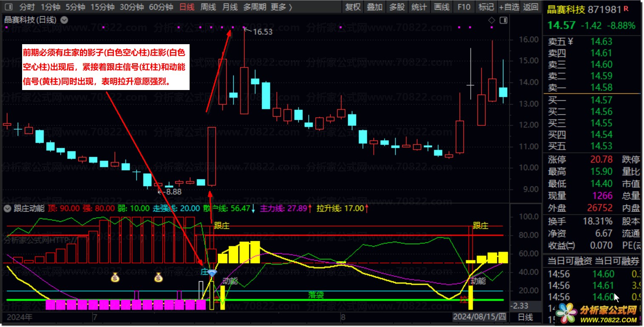Click the 标记 mark button
644x327 pixels.
(x=486, y=7)
